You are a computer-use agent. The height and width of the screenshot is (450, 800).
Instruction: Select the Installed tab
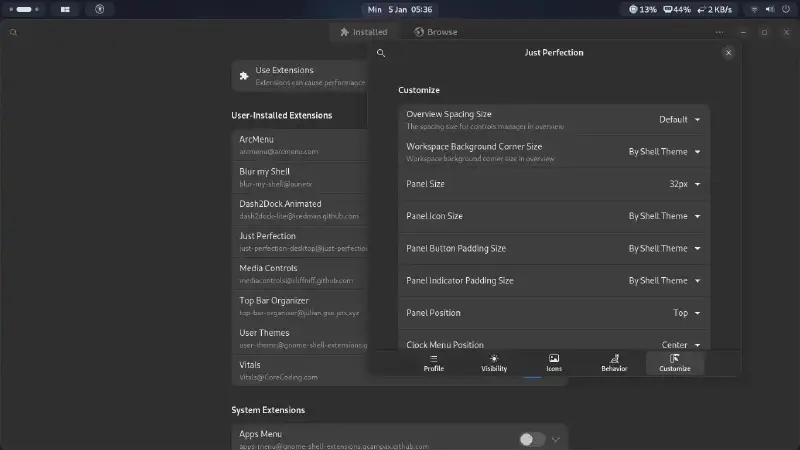click(363, 32)
